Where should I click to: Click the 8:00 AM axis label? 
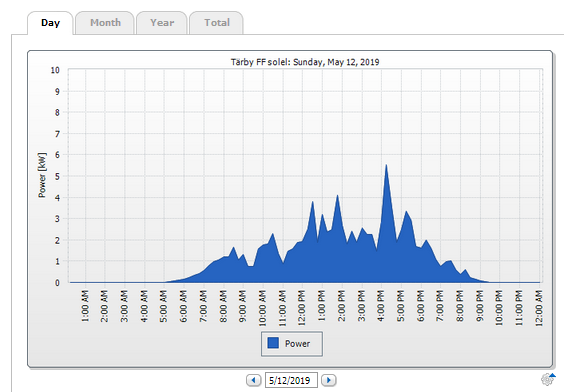tap(223, 306)
